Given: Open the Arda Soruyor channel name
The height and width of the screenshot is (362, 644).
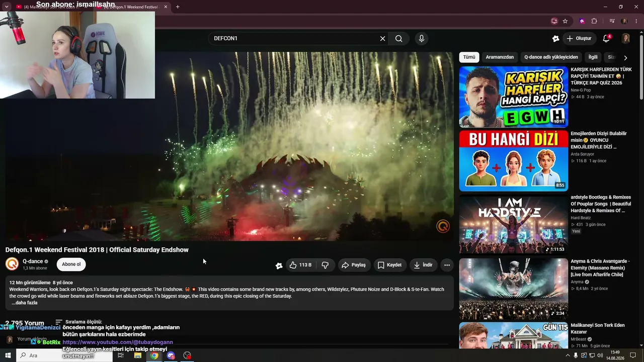Looking at the screenshot, I should click(x=582, y=154).
